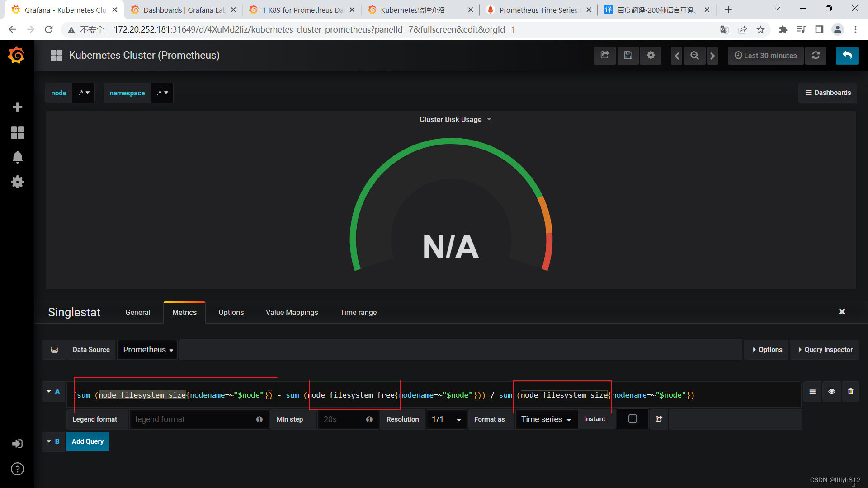Screen dimensions: 868x488
Task: Open link to Prometheus graph icon
Action: pos(659,419)
